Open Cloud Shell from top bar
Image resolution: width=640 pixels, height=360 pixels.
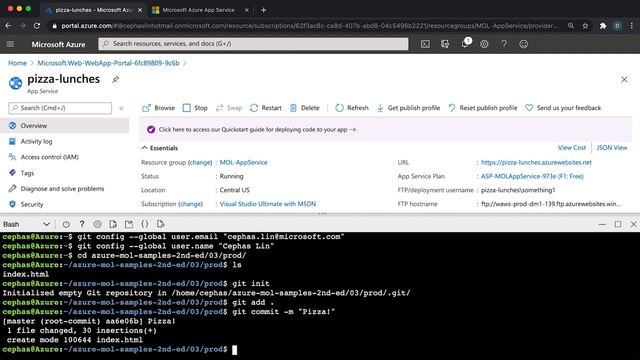(x=425, y=44)
